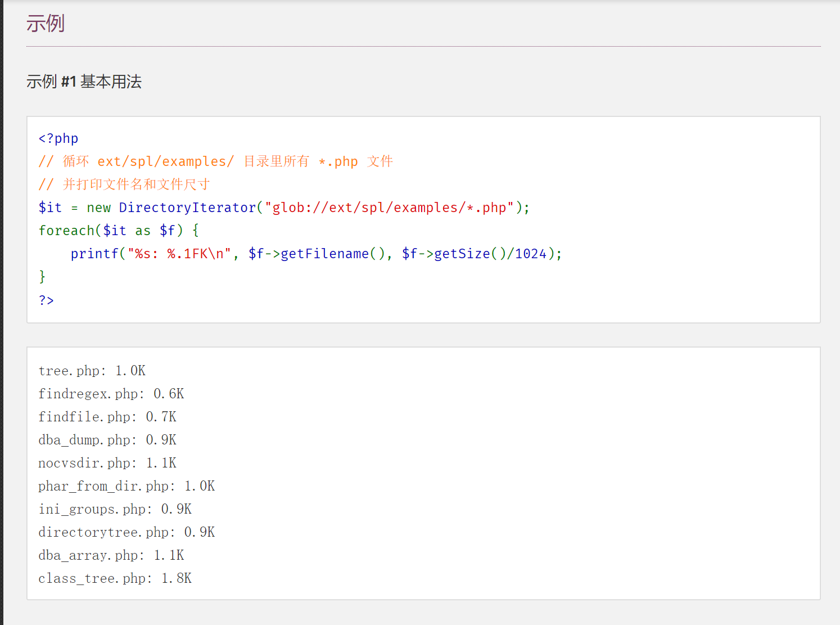
Task: Click the closing brace line in code
Action: click(x=42, y=277)
